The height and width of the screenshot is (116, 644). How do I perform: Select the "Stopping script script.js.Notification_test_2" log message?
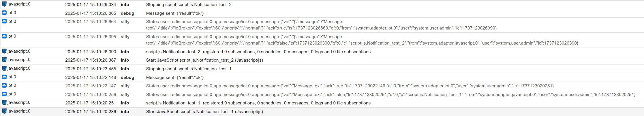[189, 5]
